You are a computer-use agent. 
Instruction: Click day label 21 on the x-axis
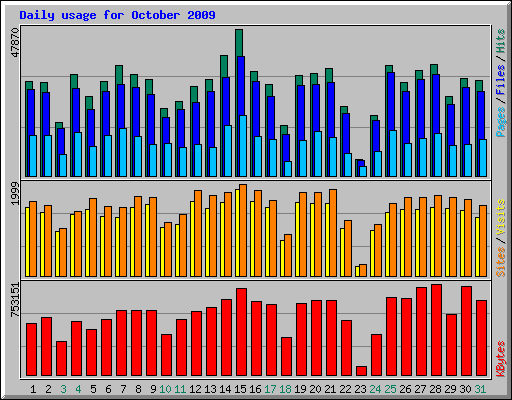[x=330, y=389]
